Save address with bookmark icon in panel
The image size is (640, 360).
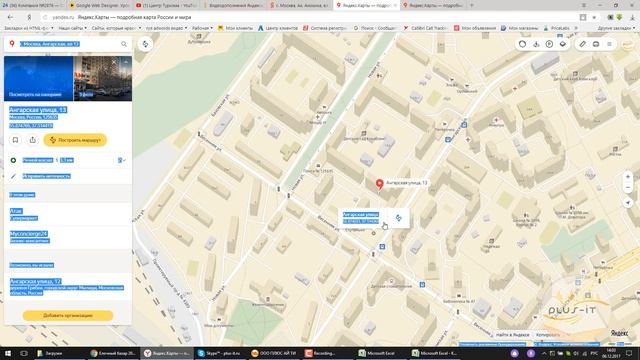[16, 140]
